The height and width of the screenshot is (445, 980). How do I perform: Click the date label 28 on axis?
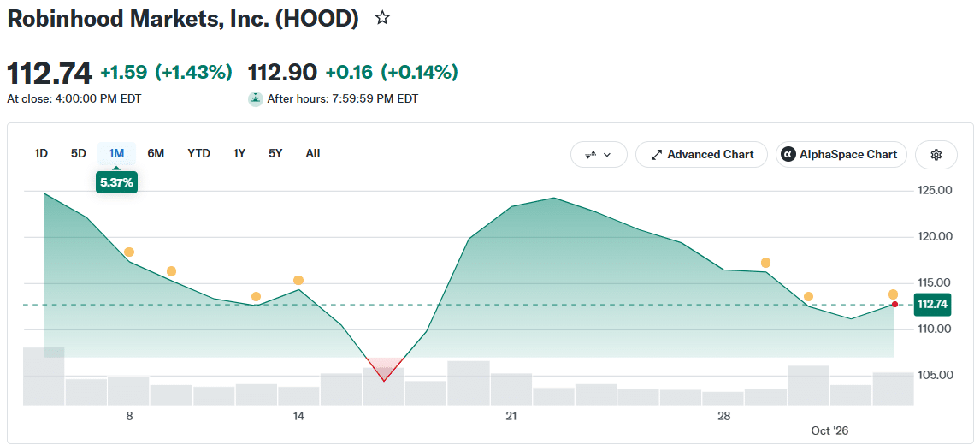pos(723,416)
